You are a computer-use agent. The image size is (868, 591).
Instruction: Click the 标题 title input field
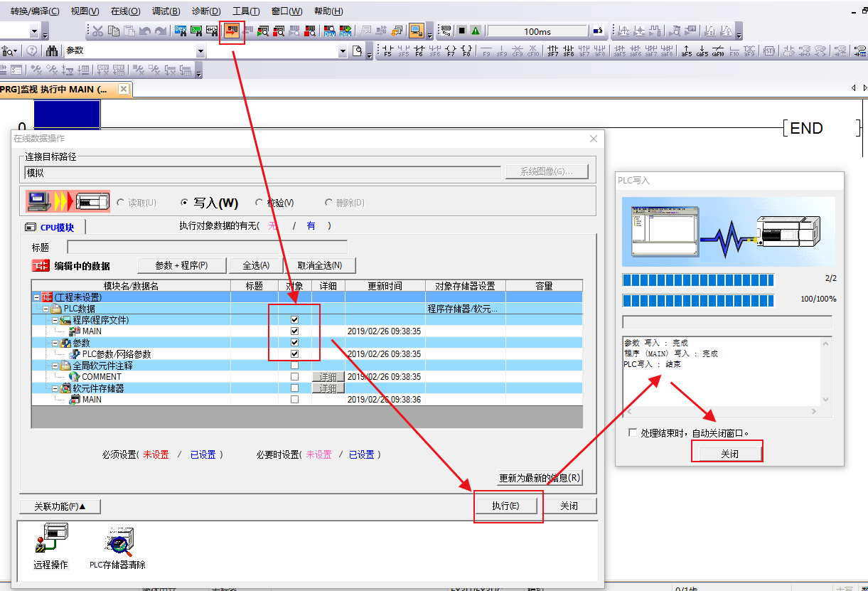coord(208,247)
